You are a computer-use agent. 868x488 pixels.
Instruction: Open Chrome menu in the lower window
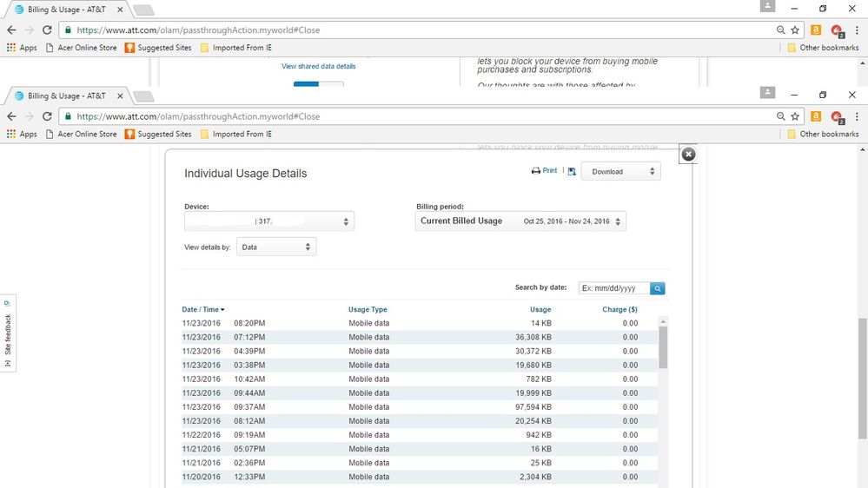coord(857,116)
